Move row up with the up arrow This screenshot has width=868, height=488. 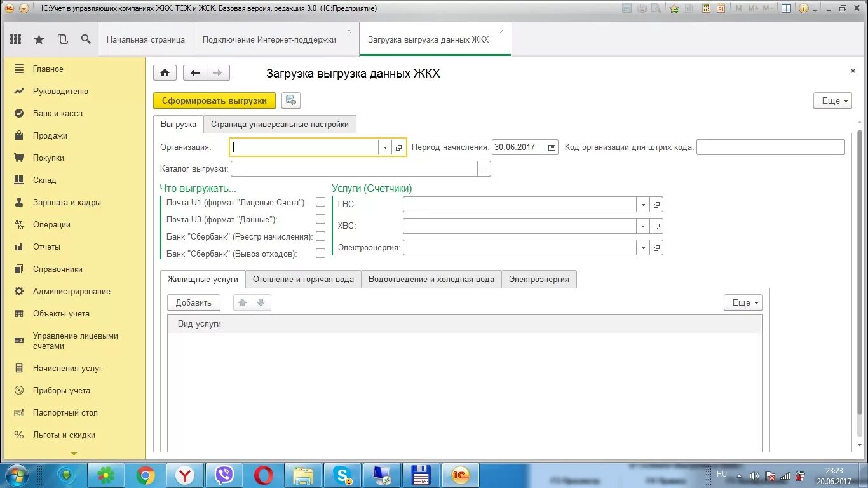(242, 302)
